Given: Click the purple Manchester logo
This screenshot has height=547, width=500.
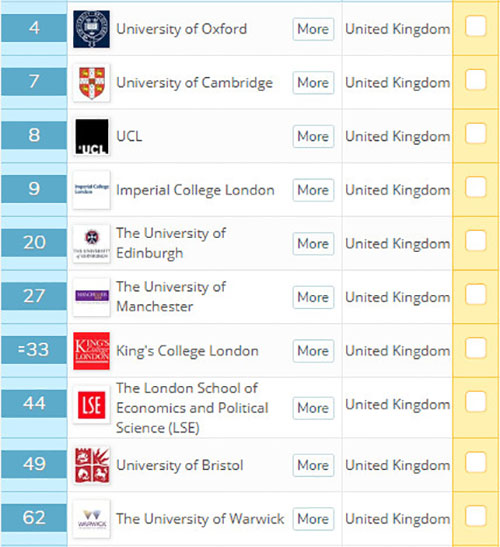Looking at the screenshot, I should coord(91,298).
